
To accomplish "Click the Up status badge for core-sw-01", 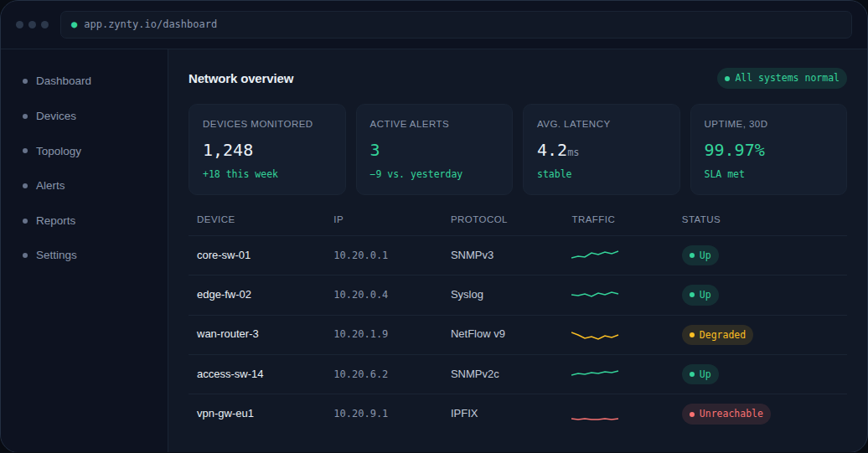I will (700, 255).
